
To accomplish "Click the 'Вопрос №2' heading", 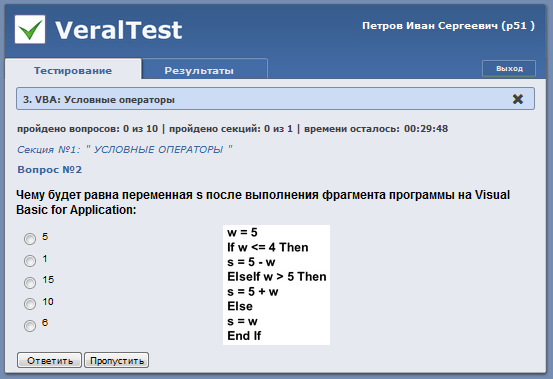I will (x=50, y=170).
